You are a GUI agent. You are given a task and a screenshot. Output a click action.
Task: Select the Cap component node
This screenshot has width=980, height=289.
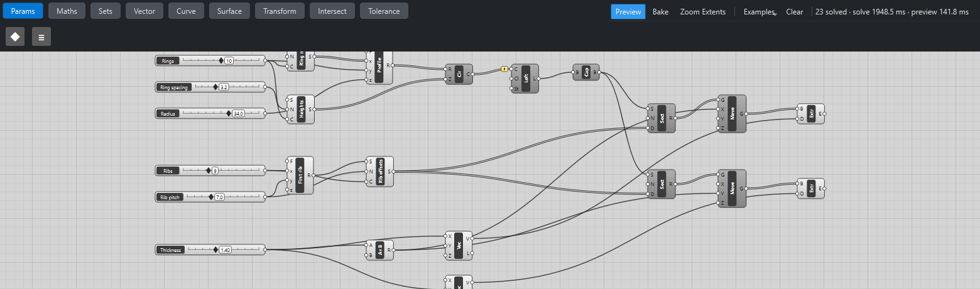(587, 73)
